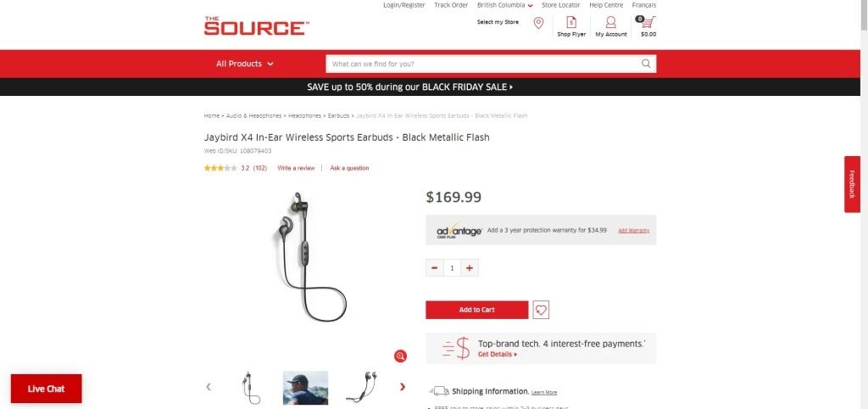Click the search magnifier icon
Screen dimensions: 868x409
(x=646, y=64)
